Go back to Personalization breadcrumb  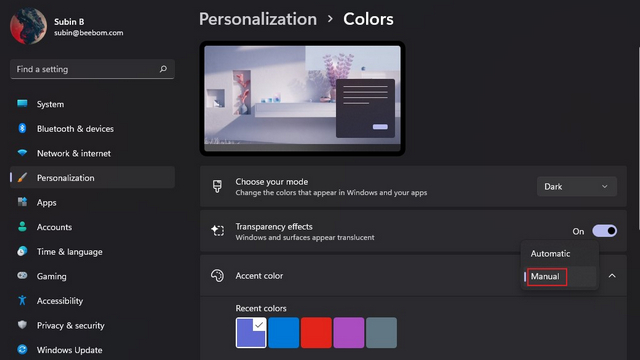258,19
